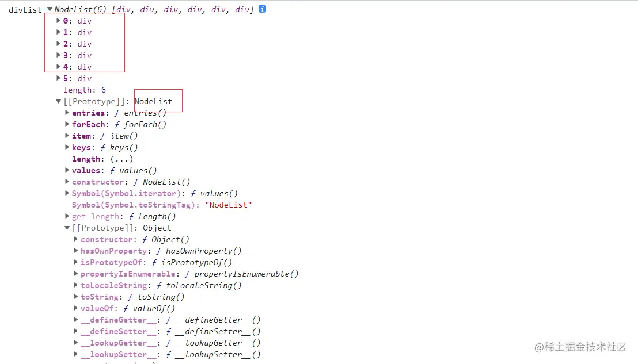Click the blue info icon beside NodeList(6)
Viewport: 638px width, 364px height.
(263, 9)
